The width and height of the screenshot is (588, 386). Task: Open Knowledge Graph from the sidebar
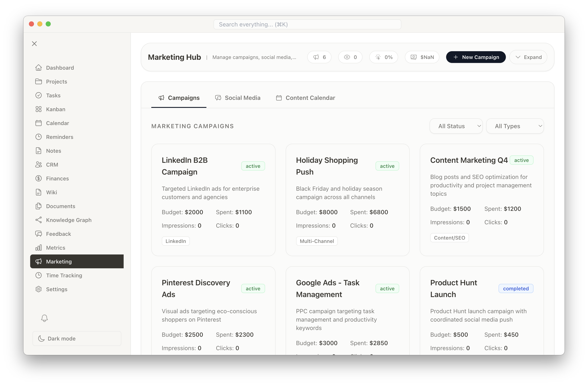pyautogui.click(x=77, y=220)
